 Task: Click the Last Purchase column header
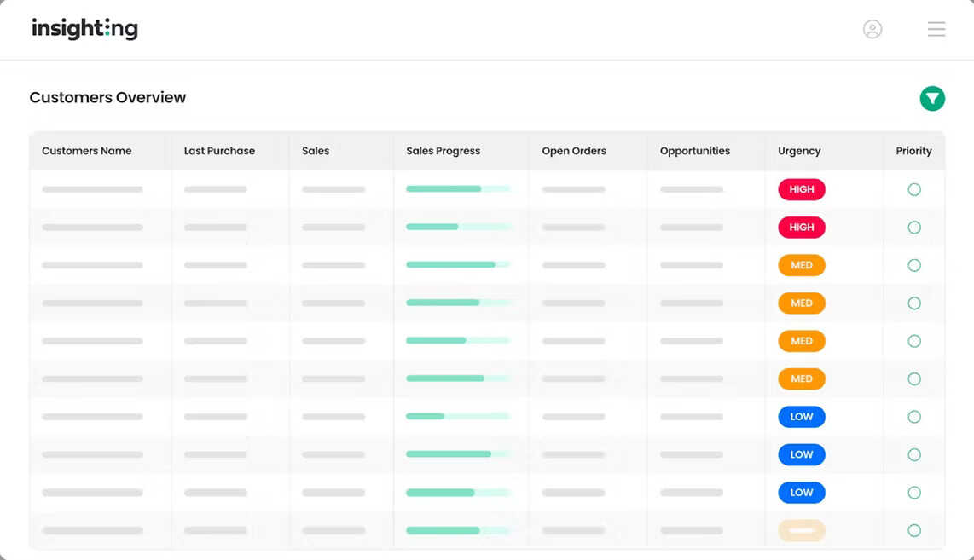tap(219, 151)
